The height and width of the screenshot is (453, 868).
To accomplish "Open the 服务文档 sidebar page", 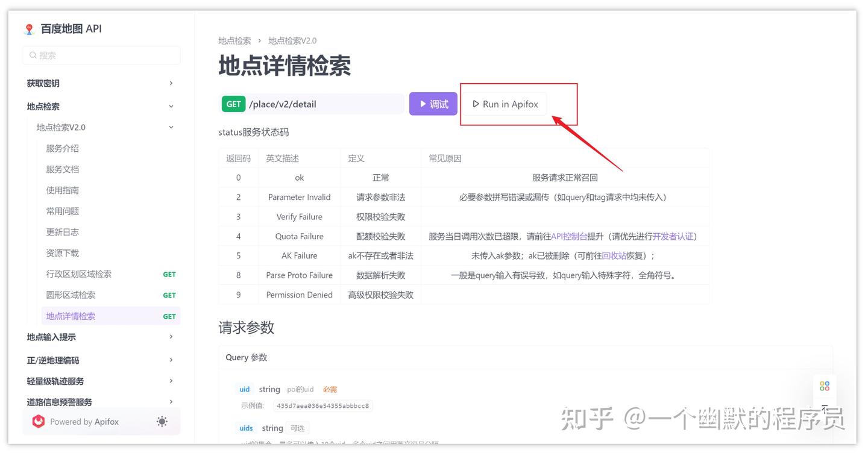I will (62, 169).
